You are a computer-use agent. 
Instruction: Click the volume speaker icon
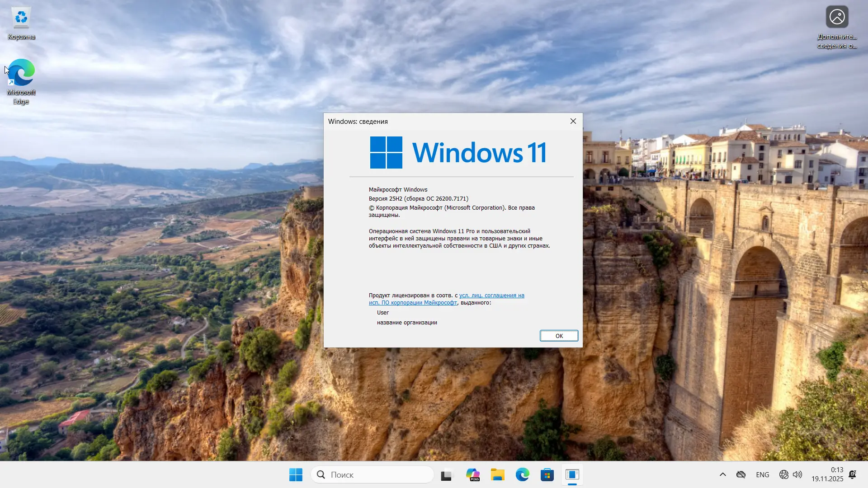(797, 474)
